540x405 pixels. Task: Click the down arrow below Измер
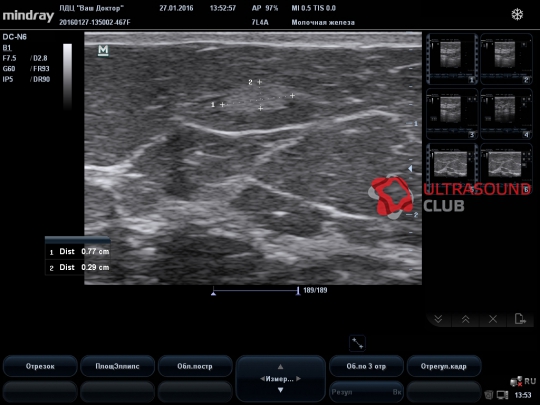pyautogui.click(x=280, y=390)
